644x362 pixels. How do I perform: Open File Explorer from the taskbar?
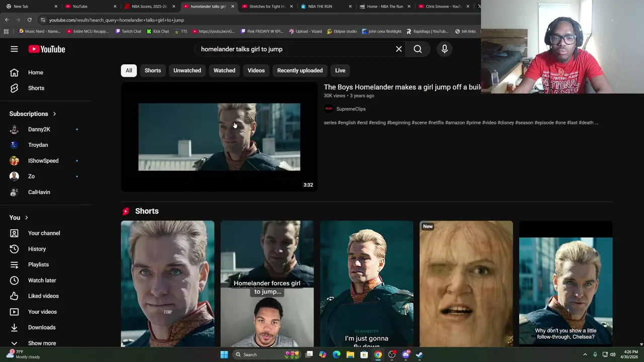pyautogui.click(x=350, y=354)
